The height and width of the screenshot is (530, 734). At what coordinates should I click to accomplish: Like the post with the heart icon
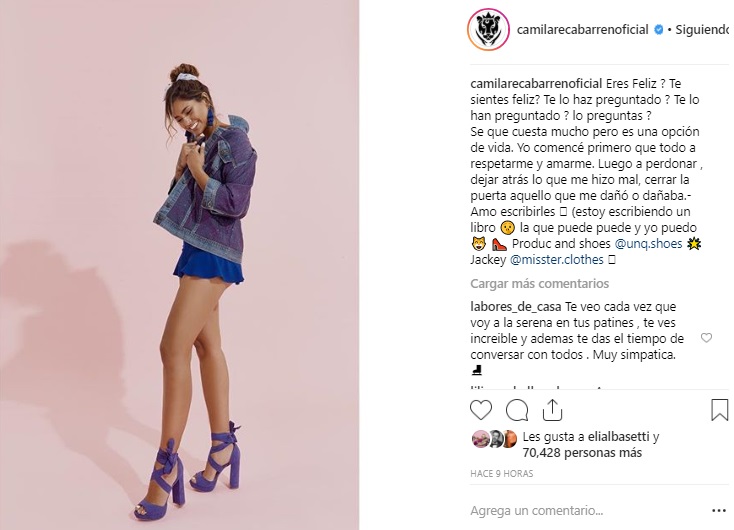[481, 410]
